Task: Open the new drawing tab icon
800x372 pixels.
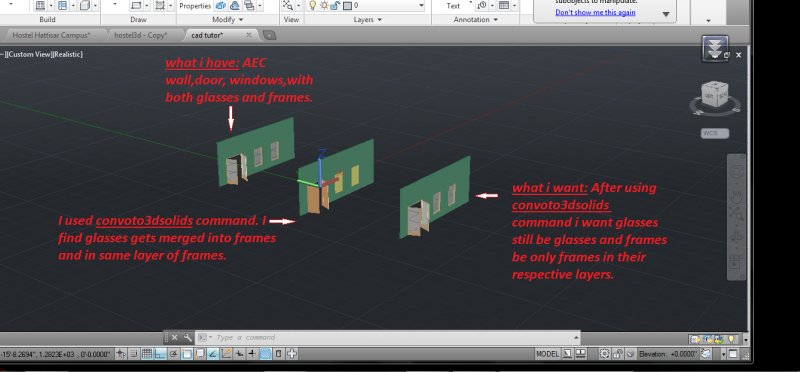Action: [x=269, y=35]
